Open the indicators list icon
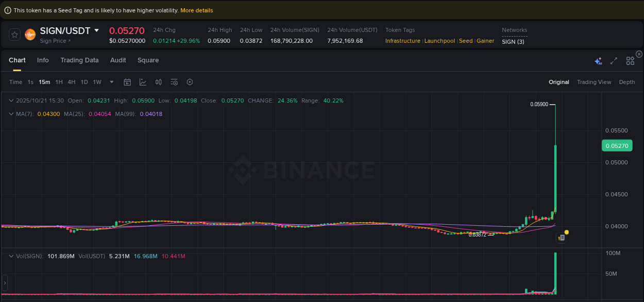Screen dimensions: 644x302 [x=174, y=82]
